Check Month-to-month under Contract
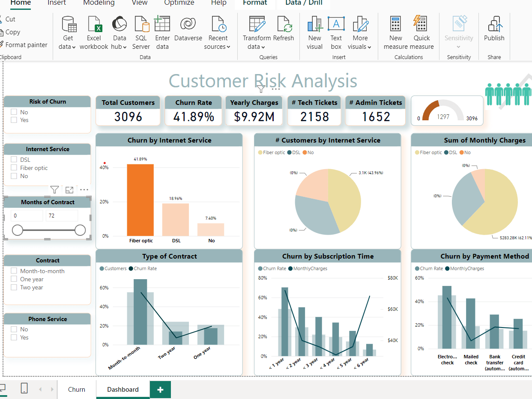Viewport: 532px width, 399px height. point(13,271)
